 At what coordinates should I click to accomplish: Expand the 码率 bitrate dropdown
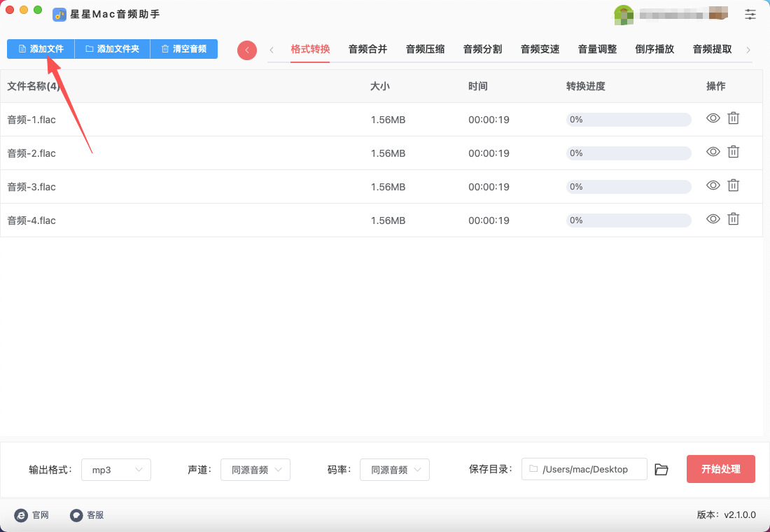395,470
